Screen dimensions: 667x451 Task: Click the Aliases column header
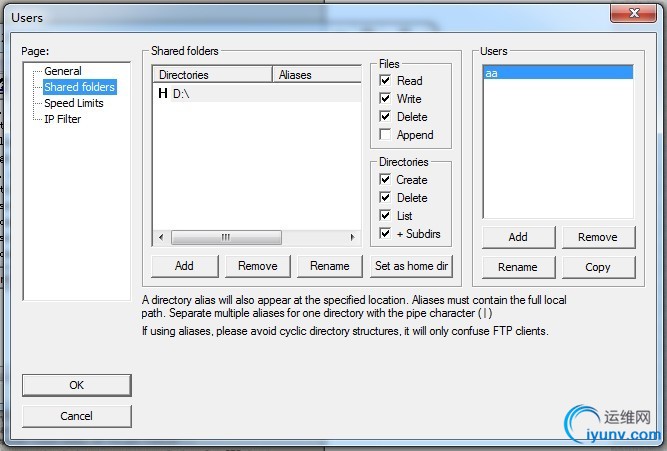pyautogui.click(x=317, y=74)
